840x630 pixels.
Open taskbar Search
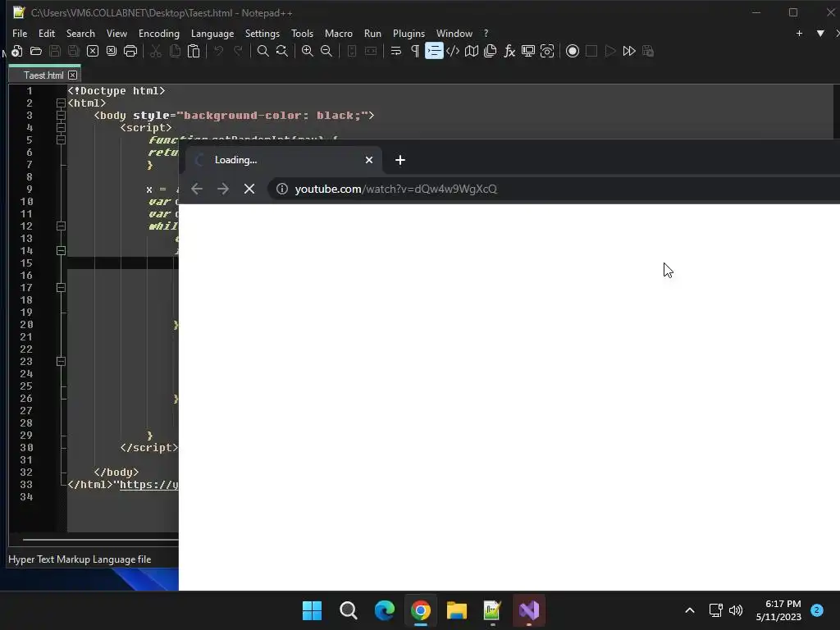tap(348, 610)
